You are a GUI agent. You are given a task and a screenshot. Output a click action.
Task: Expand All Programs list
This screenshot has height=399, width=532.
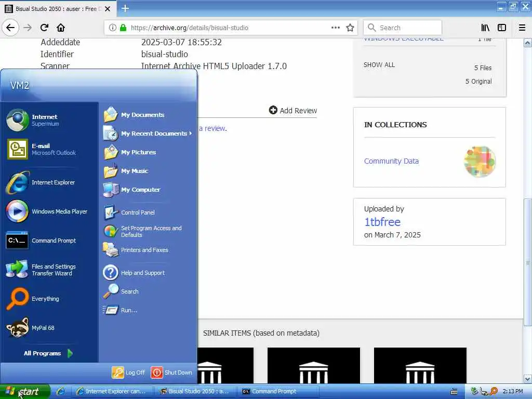[48, 353]
